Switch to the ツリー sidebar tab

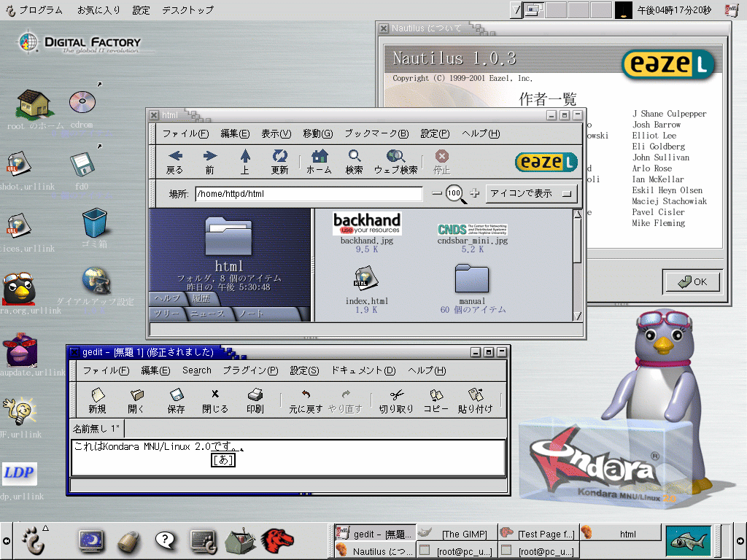click(167, 314)
